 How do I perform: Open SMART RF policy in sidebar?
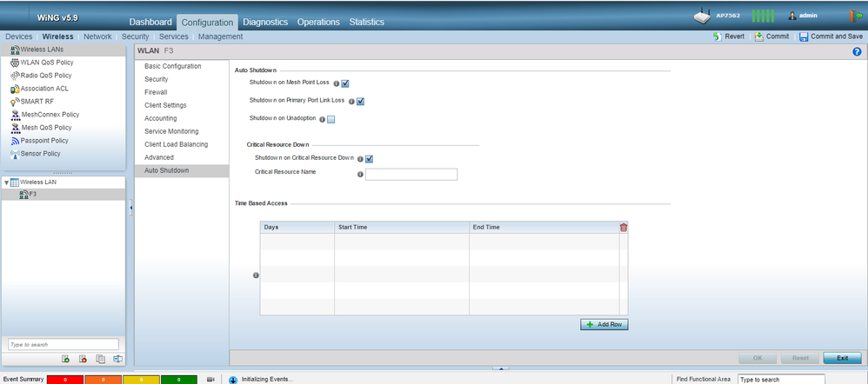click(37, 101)
